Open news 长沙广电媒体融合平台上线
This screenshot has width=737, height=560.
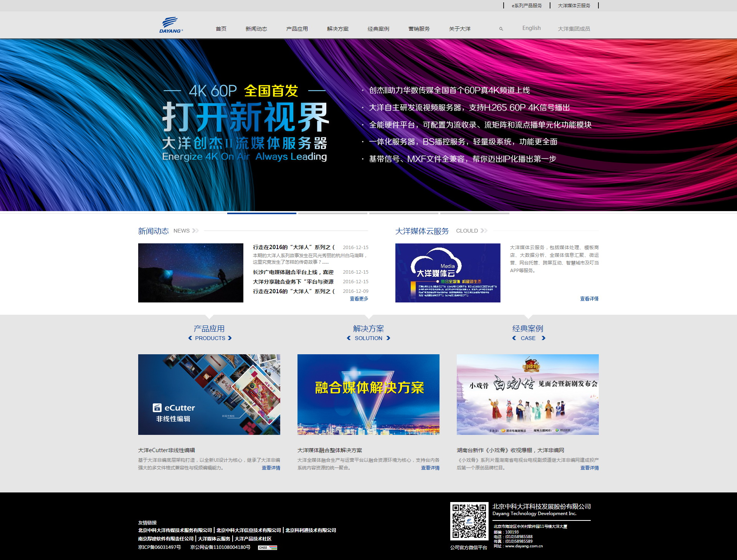tap(293, 272)
